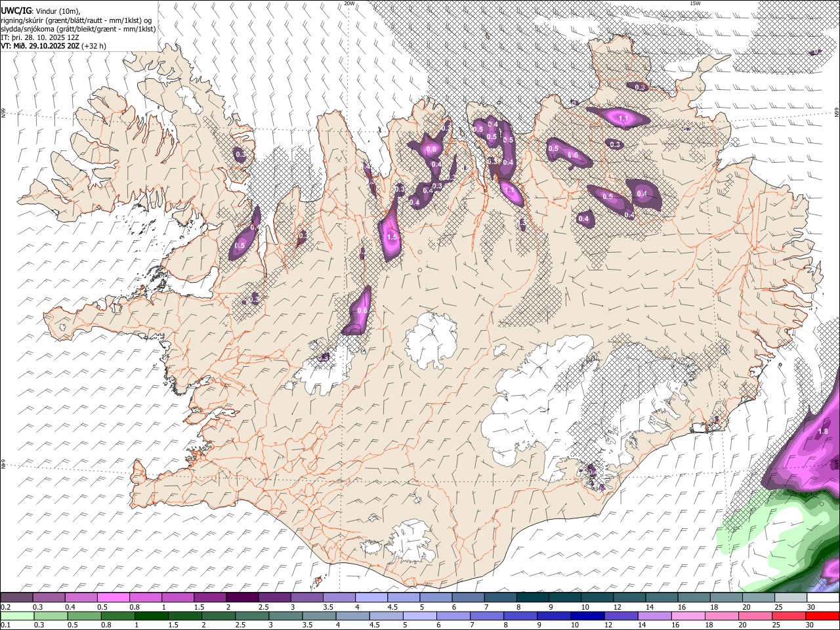Image resolution: width=840 pixels, height=630 pixels.
Task: Click the "UWC/IG: Vindur (10m)," title line
Action: (x=41, y=11)
